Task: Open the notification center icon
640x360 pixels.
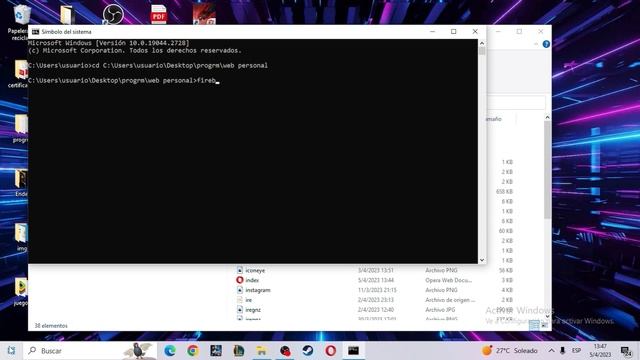Action: coord(626,351)
